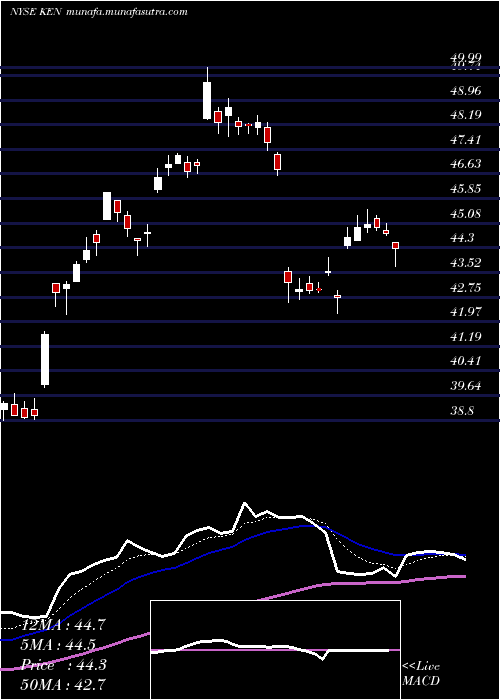
Task: Click the NYSE KEN munafa.munafasutra.com title text
Action: 98,12
